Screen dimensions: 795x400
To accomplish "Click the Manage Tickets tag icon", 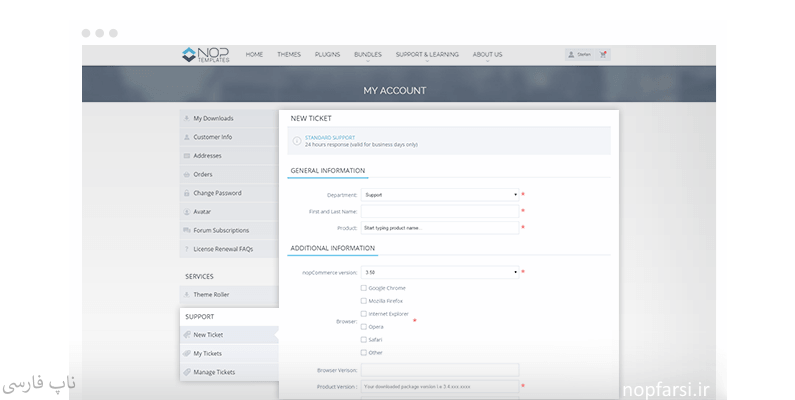I will pos(187,372).
